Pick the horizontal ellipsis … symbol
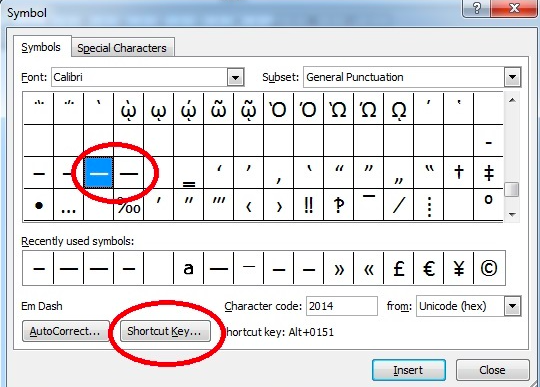 pos(69,205)
